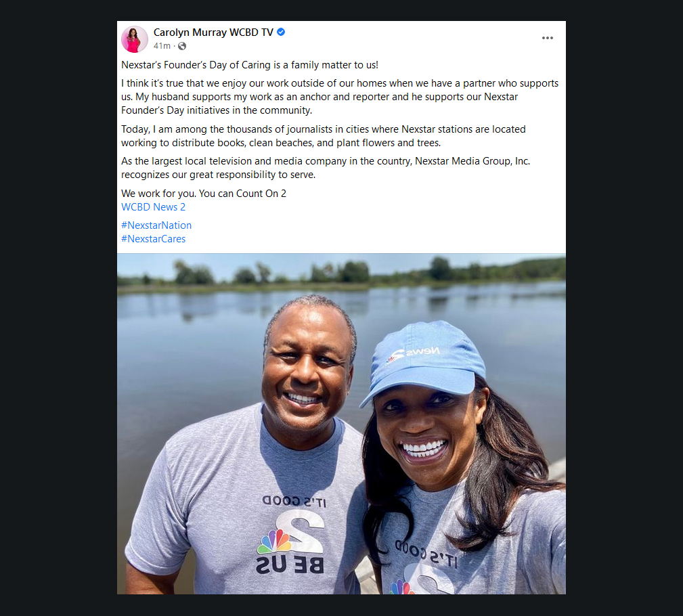Open the #NexstarCares hashtag
The image size is (683, 616).
(154, 239)
